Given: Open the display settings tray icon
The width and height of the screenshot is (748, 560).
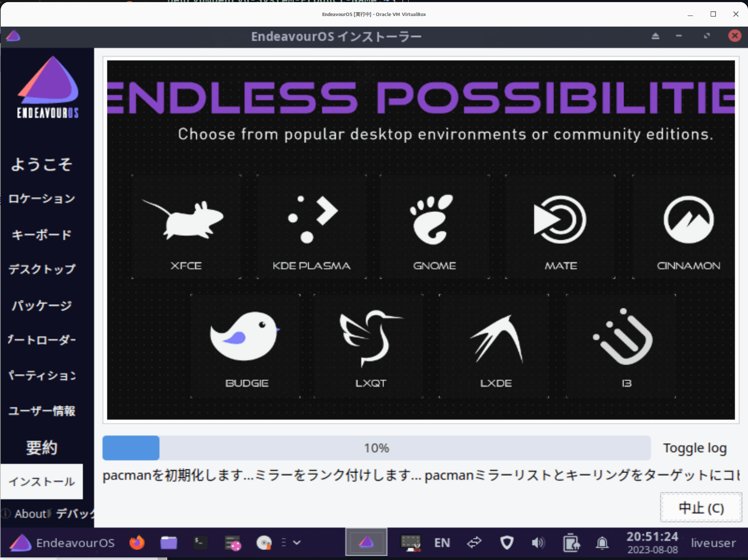Looking at the screenshot, I should (411, 543).
